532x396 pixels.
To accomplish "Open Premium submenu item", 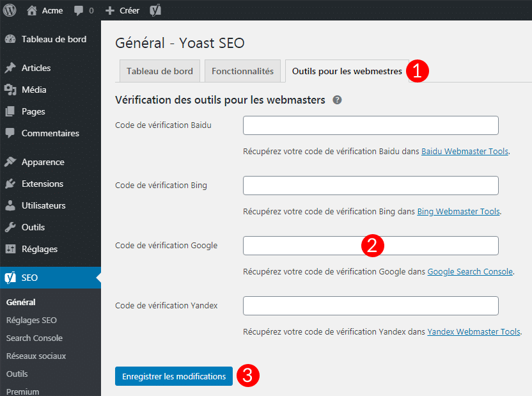I will click(23, 392).
